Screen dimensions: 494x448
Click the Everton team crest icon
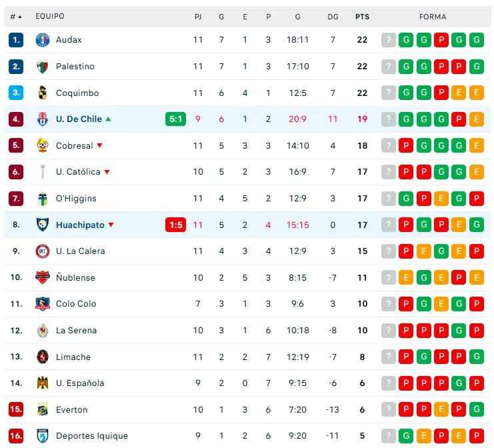[x=43, y=410]
